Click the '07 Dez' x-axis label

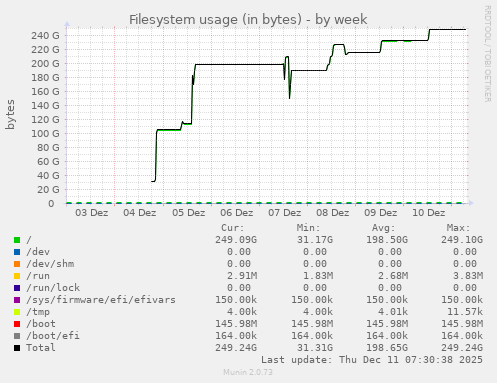285,213
